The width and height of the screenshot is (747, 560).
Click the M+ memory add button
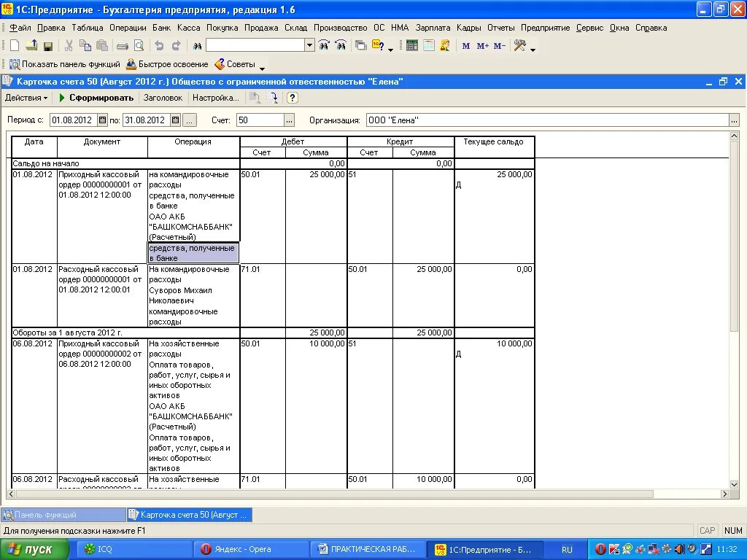pyautogui.click(x=483, y=46)
